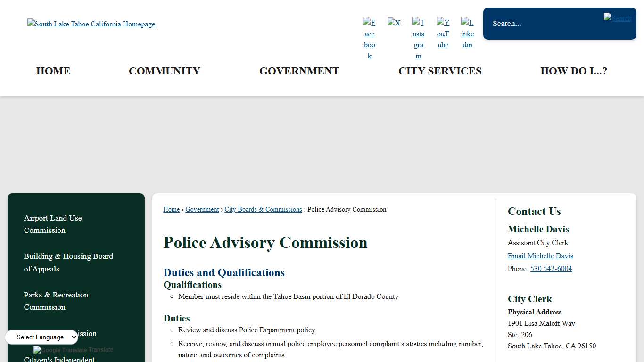Select Parks & Recreation Commission link
This screenshot has height=362, width=644.
click(x=56, y=301)
